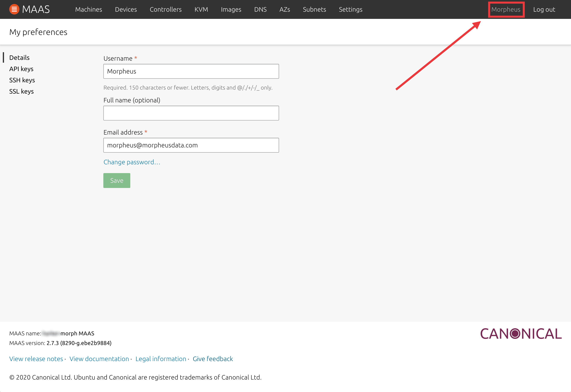Viewport: 571px width, 392px height.
Task: Click the MAAS orange logo icon
Action: [14, 9]
